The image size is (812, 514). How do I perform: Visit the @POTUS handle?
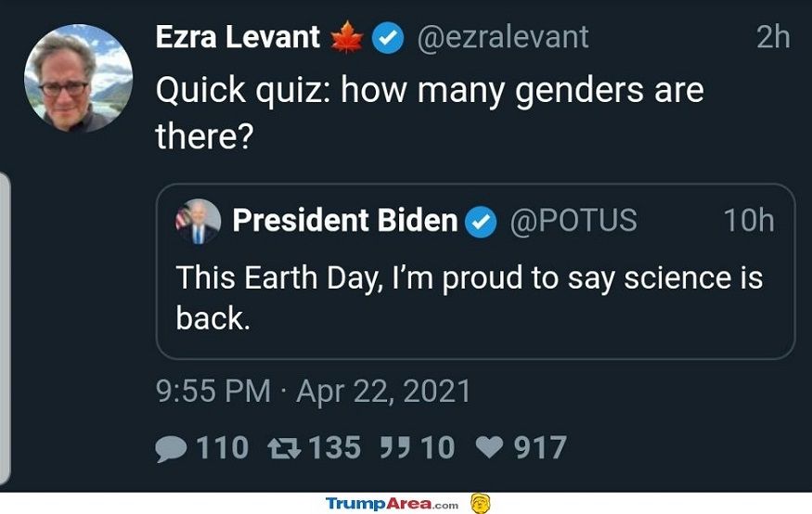pyautogui.click(x=574, y=221)
